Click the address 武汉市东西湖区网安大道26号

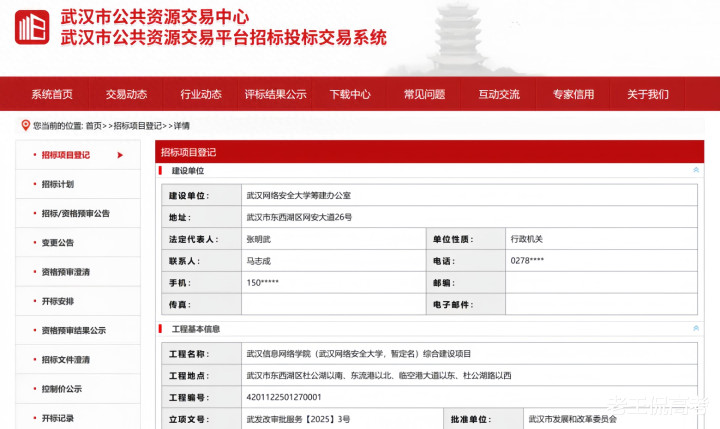click(299, 217)
